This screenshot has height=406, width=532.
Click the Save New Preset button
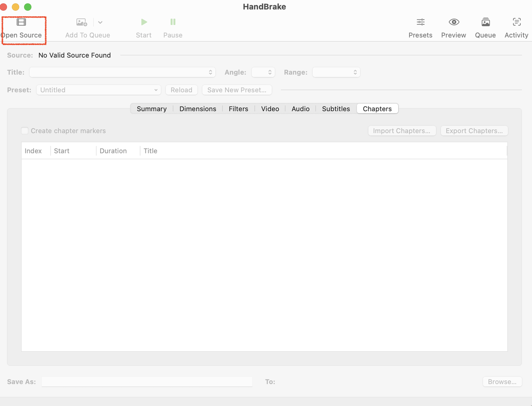(237, 90)
